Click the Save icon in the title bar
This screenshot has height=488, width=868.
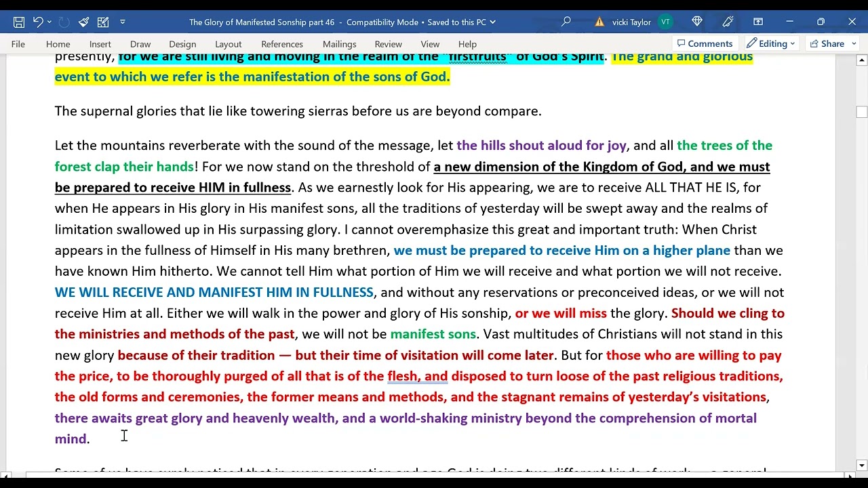[x=19, y=22]
